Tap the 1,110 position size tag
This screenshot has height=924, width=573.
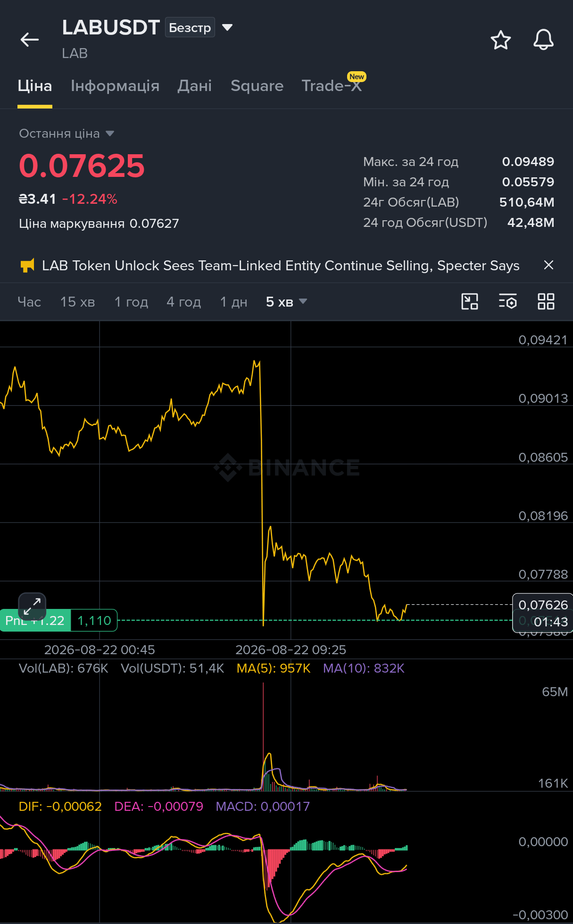tap(94, 621)
